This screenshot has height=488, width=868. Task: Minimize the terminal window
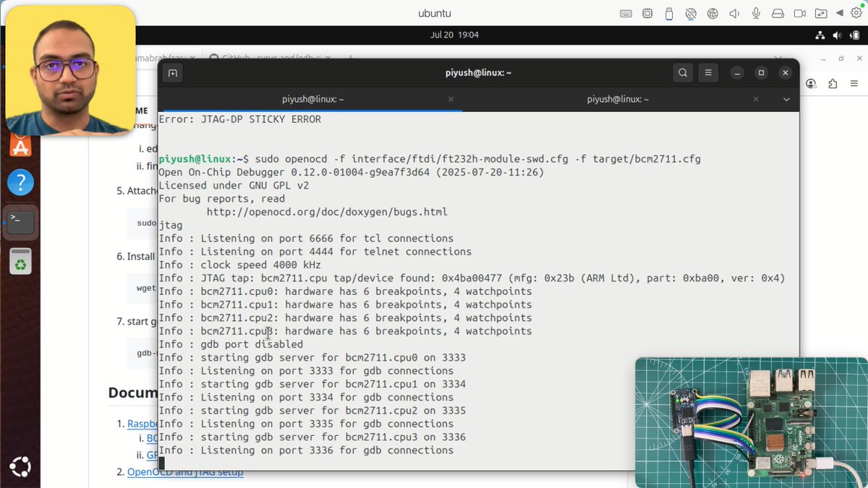coord(736,73)
